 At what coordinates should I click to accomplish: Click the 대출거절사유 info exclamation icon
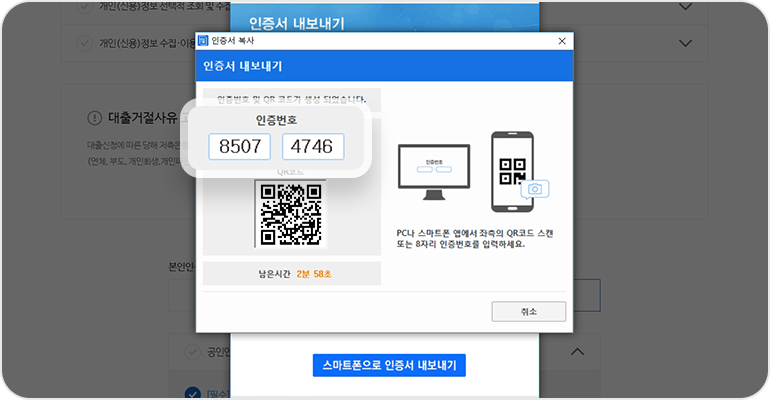point(94,118)
